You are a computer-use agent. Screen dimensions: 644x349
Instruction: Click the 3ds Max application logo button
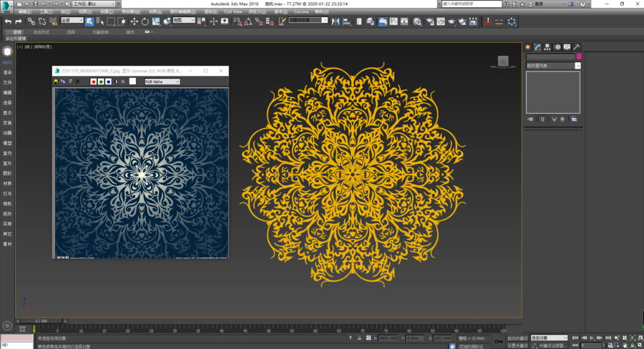pos(6,6)
